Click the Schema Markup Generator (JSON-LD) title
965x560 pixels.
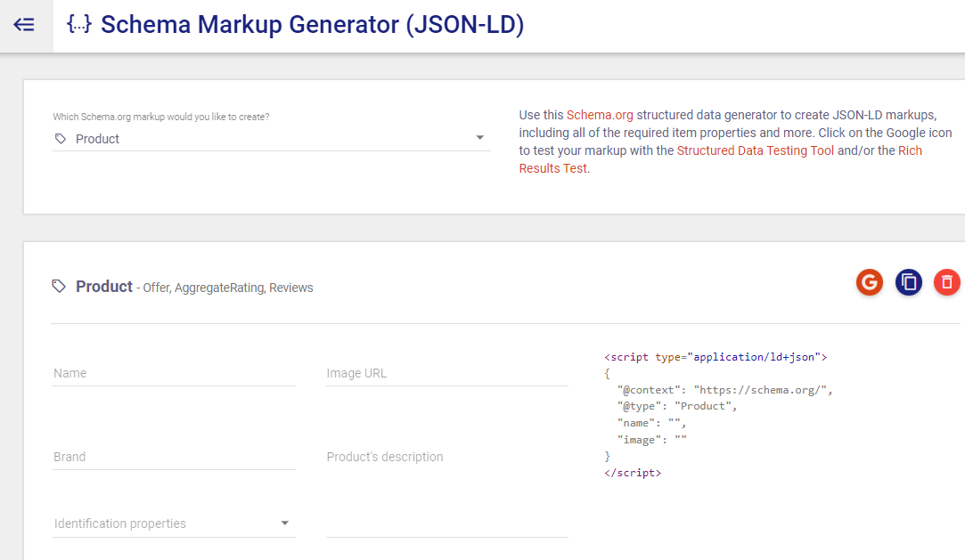tap(313, 25)
